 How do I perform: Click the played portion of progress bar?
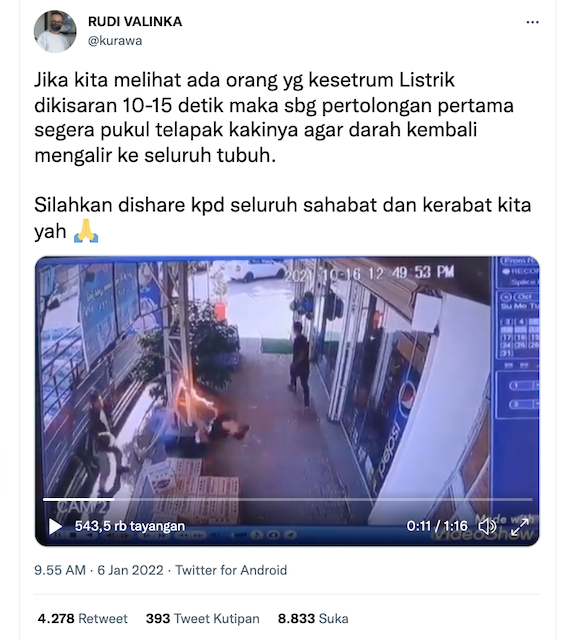click(78, 499)
